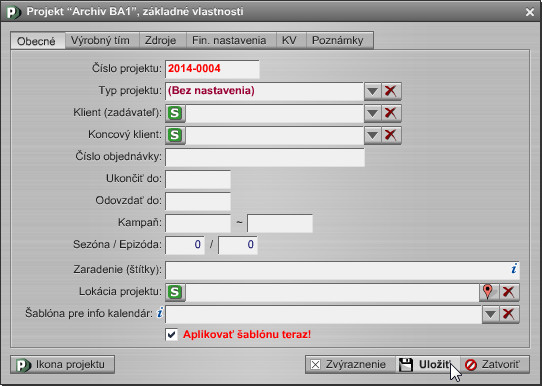Click the info icon next to Šablóna pre info kalendár
The height and width of the screenshot is (386, 542).
tap(159, 313)
